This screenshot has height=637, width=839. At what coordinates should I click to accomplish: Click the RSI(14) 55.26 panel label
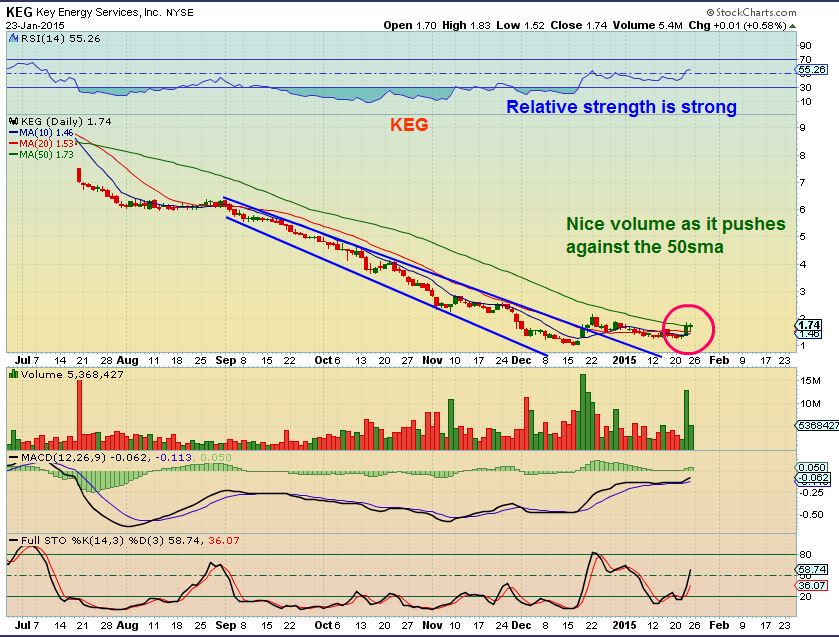pyautogui.click(x=60, y=39)
